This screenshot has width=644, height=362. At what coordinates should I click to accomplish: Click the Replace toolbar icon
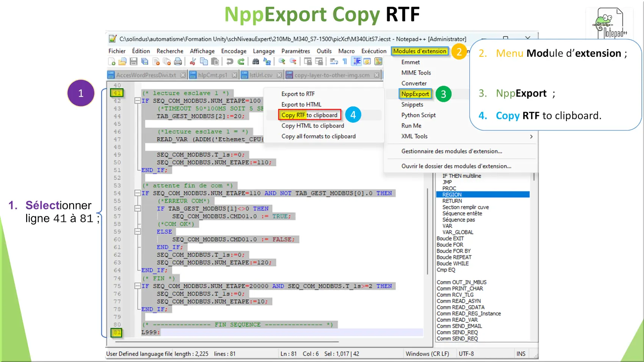(267, 61)
